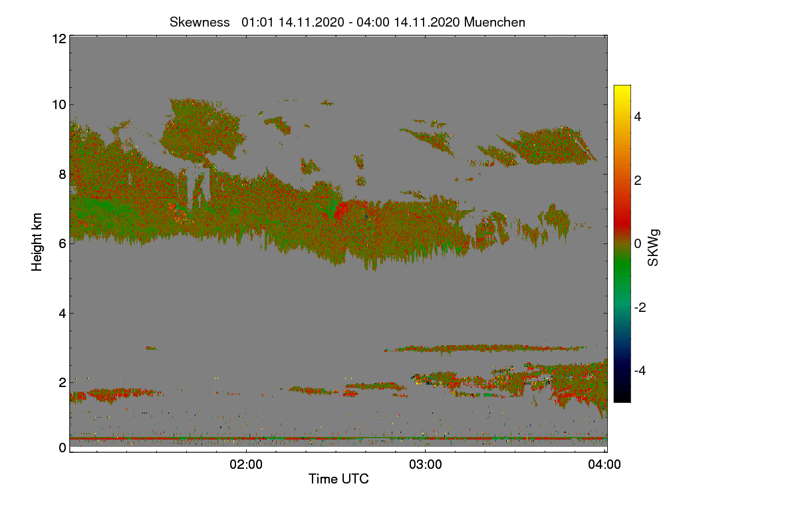The height and width of the screenshot is (532, 798).
Task: Click the red patch near 02:30 at 7 km
Action: pos(340,211)
